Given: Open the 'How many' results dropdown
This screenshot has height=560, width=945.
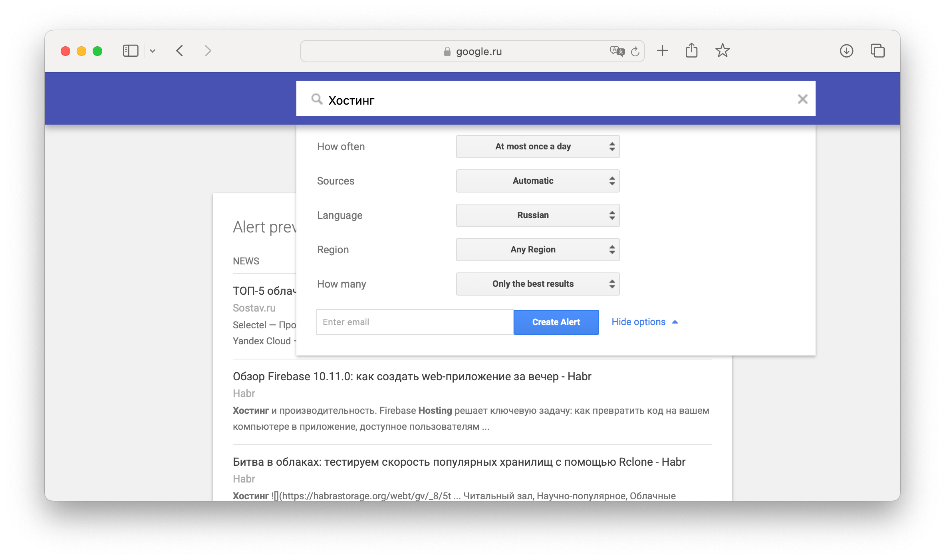Looking at the screenshot, I should [x=537, y=284].
